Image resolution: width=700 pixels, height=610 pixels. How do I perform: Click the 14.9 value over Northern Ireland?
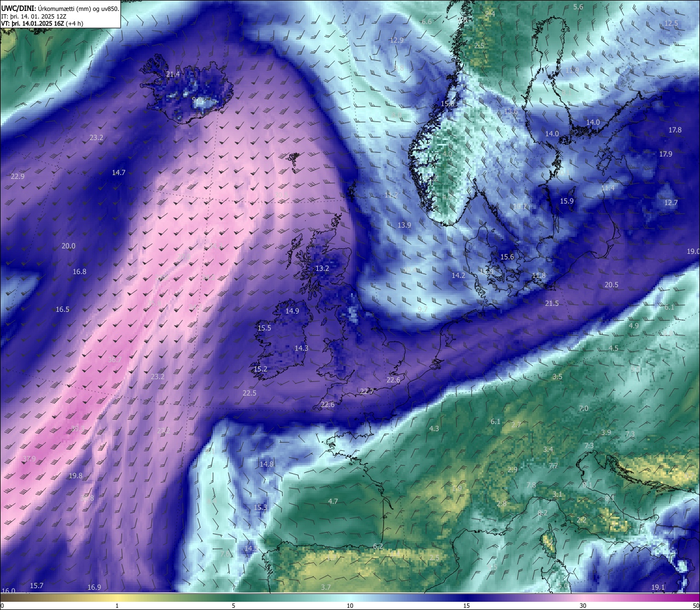[292, 311]
